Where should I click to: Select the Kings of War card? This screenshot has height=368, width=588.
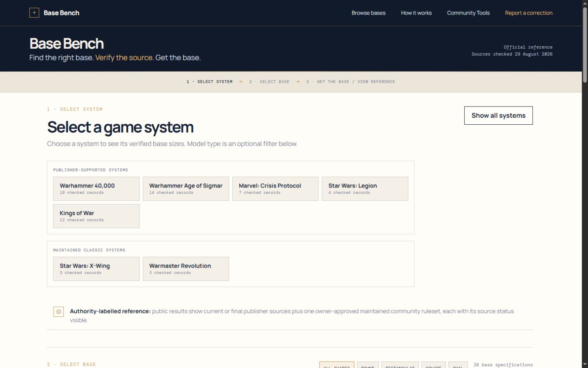coord(96,216)
